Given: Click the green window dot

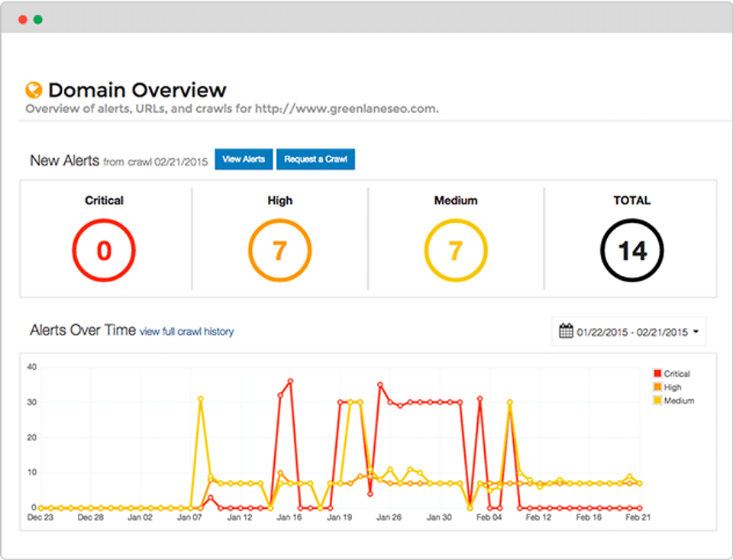Looking at the screenshot, I should [x=38, y=20].
